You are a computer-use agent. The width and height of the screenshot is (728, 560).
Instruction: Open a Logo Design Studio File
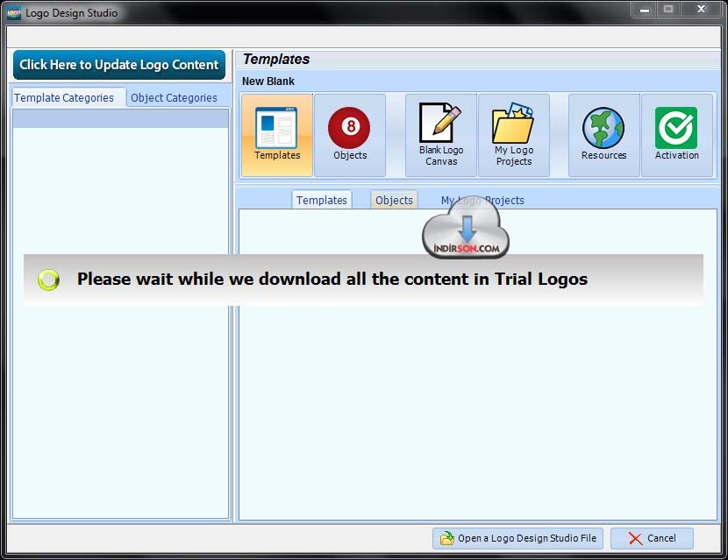click(x=517, y=538)
